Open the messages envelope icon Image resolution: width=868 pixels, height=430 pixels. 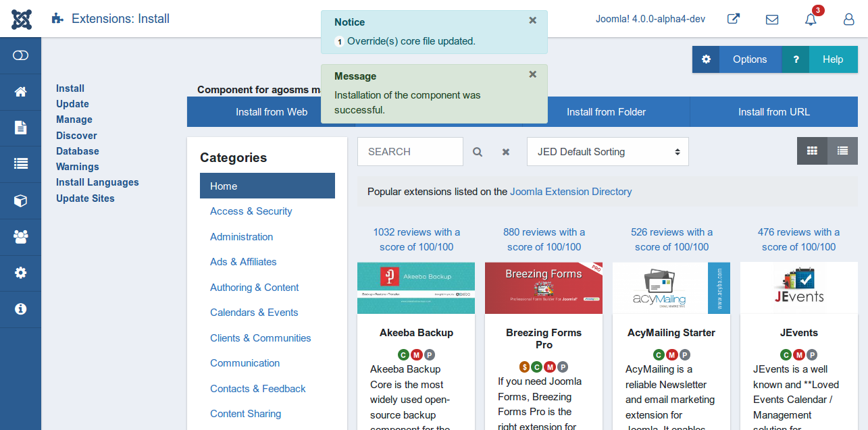[x=772, y=20]
